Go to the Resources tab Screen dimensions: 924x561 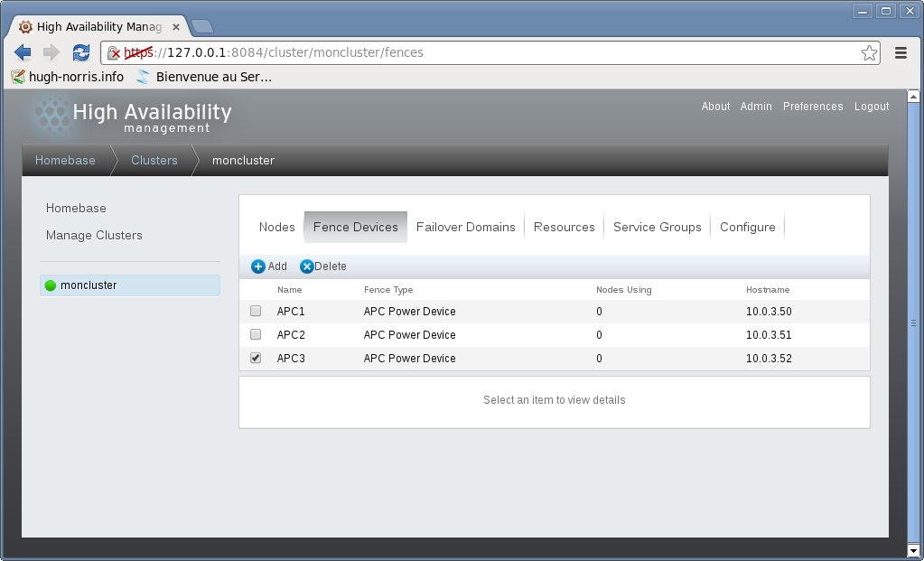564,227
